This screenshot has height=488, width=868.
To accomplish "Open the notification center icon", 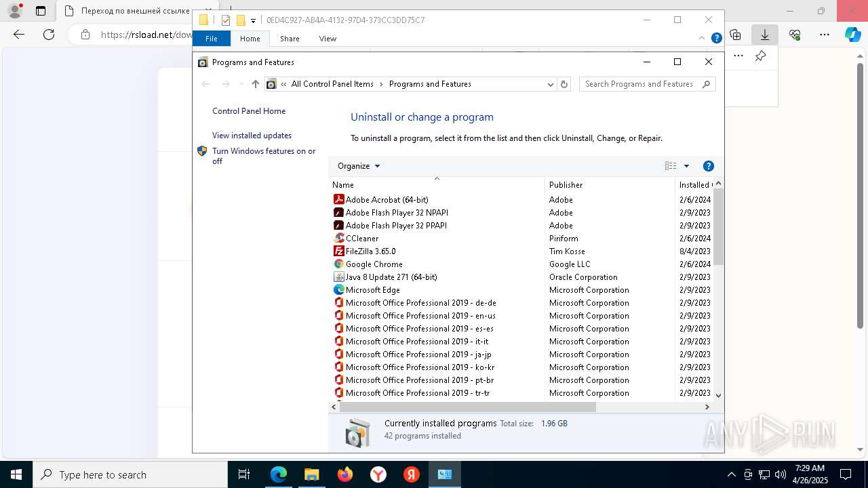I will [846, 474].
